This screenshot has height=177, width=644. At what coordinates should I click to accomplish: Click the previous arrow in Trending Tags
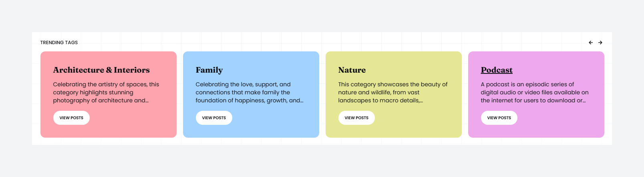pos(591,43)
